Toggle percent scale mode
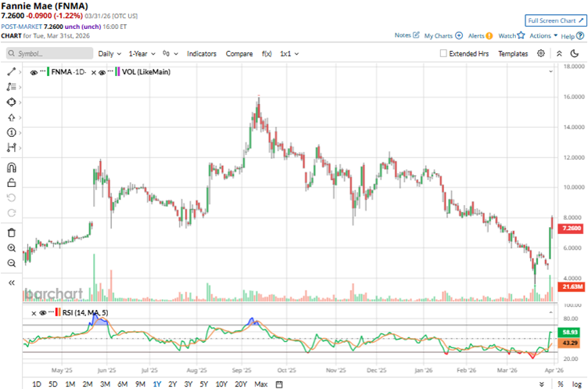This screenshot has width=588, height=389. click(561, 384)
